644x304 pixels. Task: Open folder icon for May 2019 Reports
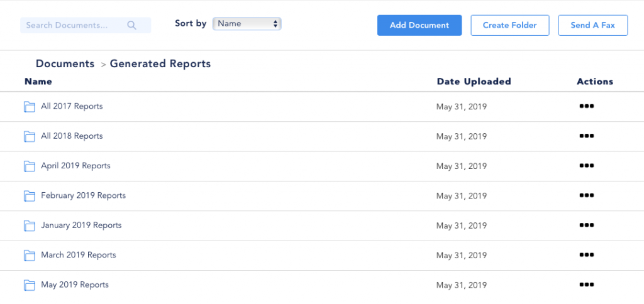(29, 285)
